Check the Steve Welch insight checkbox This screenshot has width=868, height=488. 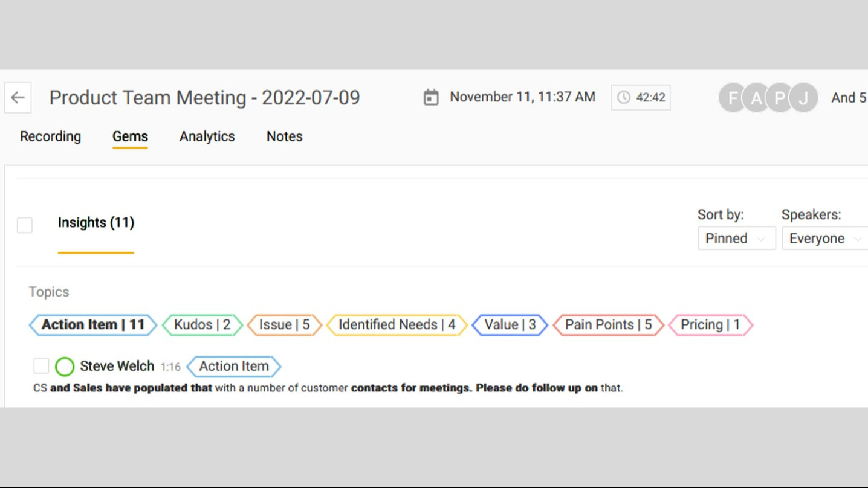pyautogui.click(x=41, y=366)
